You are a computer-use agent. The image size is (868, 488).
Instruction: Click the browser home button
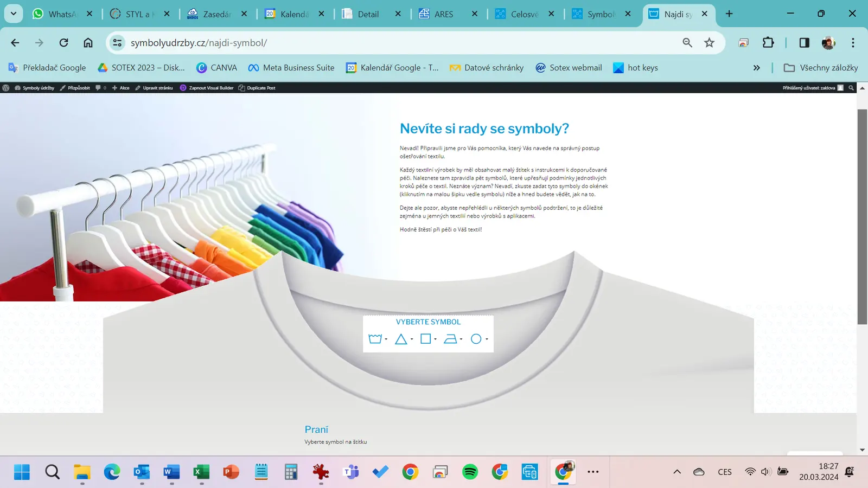coord(88,43)
